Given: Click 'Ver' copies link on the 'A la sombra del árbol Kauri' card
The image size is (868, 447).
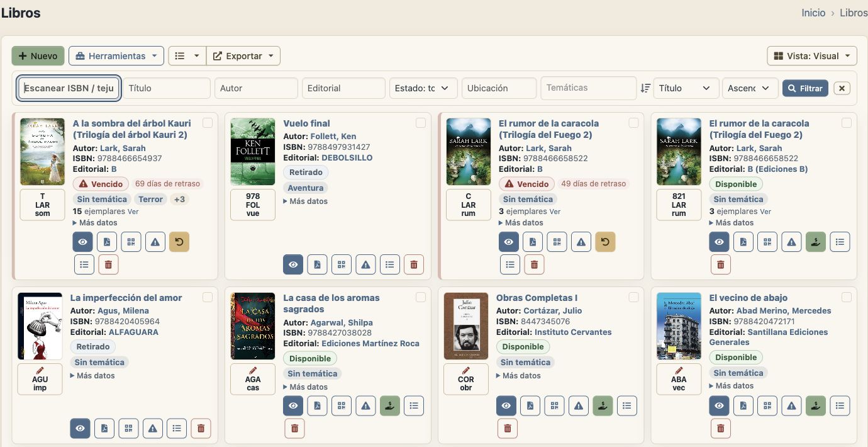Looking at the screenshot, I should [x=133, y=212].
